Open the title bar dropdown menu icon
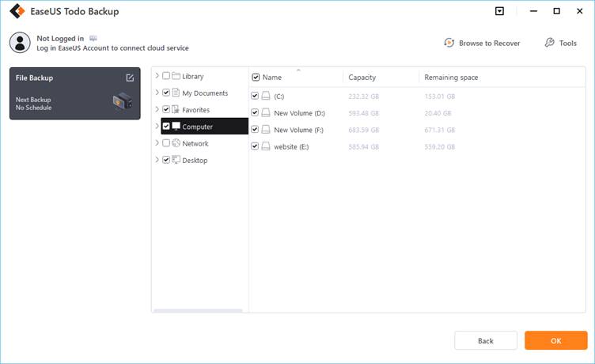This screenshot has width=595, height=364. pos(499,11)
